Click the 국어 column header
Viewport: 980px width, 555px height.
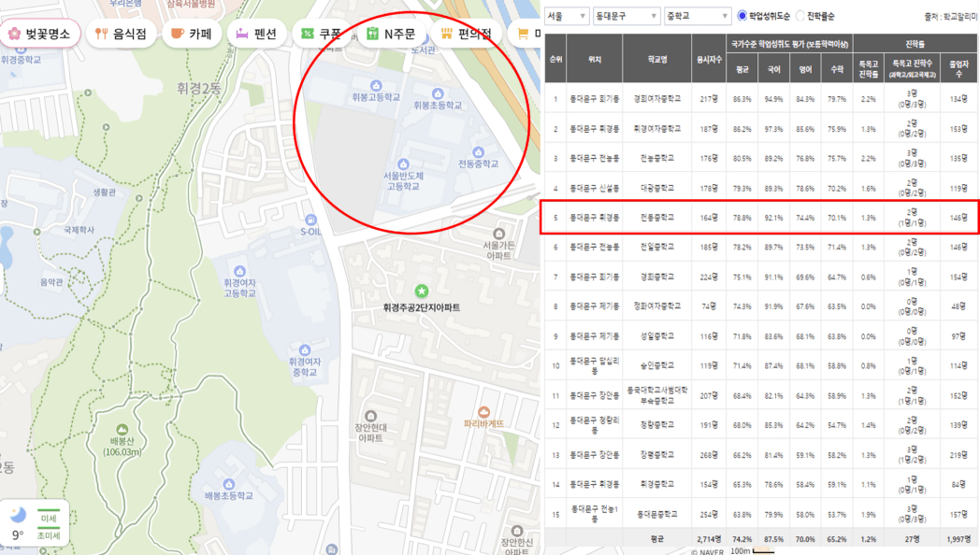click(773, 69)
